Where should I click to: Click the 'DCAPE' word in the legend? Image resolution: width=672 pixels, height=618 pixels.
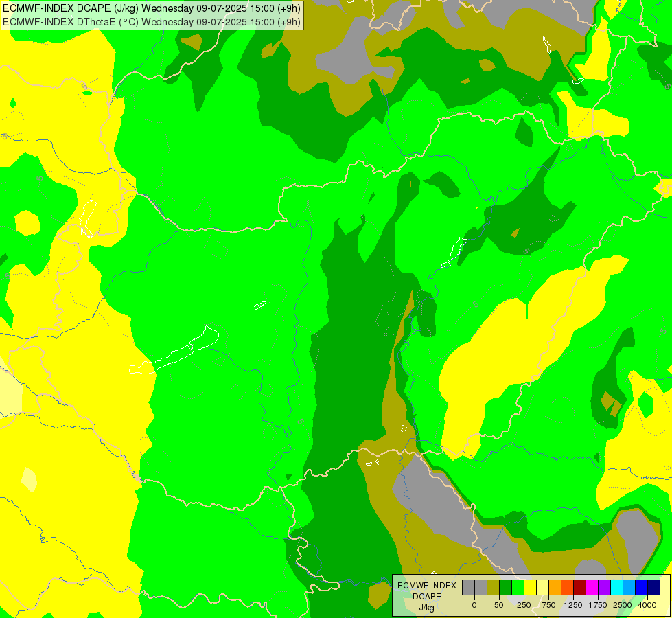tap(427, 597)
